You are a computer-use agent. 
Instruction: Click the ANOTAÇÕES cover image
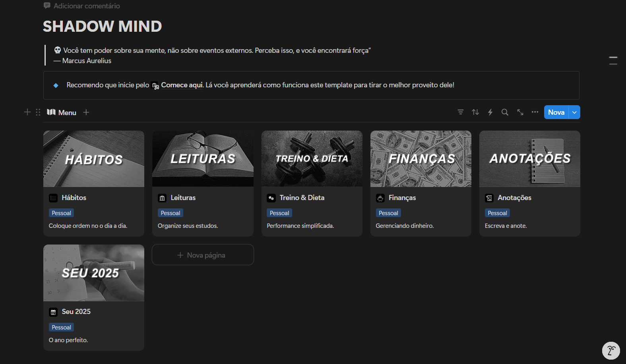[x=530, y=159]
